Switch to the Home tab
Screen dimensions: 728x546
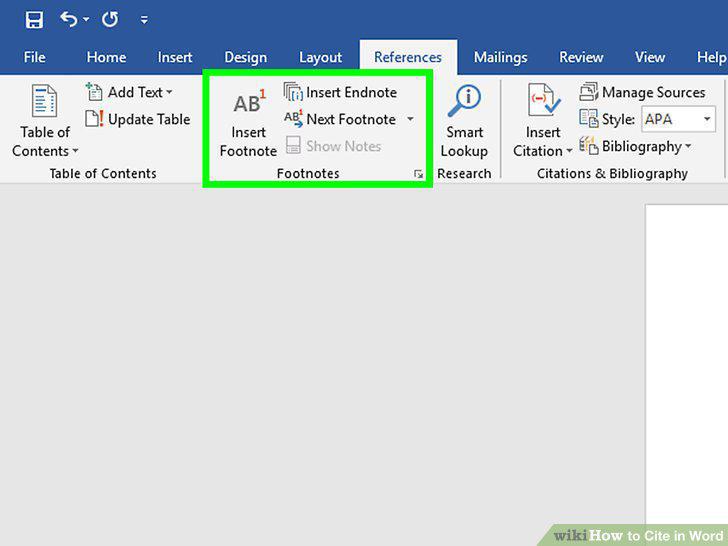click(x=106, y=57)
